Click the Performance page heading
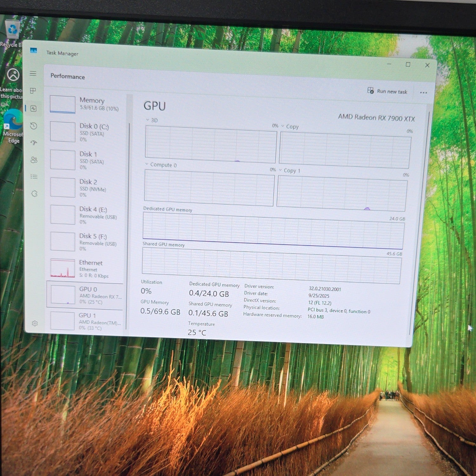 click(68, 76)
